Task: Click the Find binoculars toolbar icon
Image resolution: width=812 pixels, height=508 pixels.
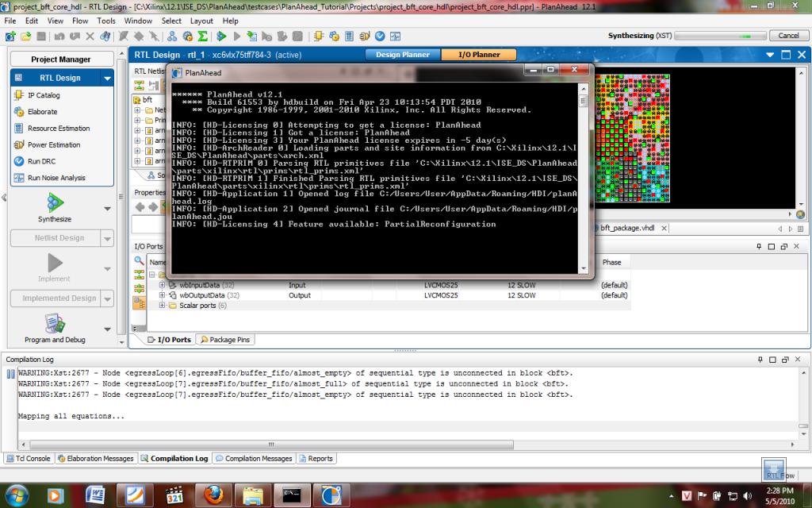Action: click(105, 37)
